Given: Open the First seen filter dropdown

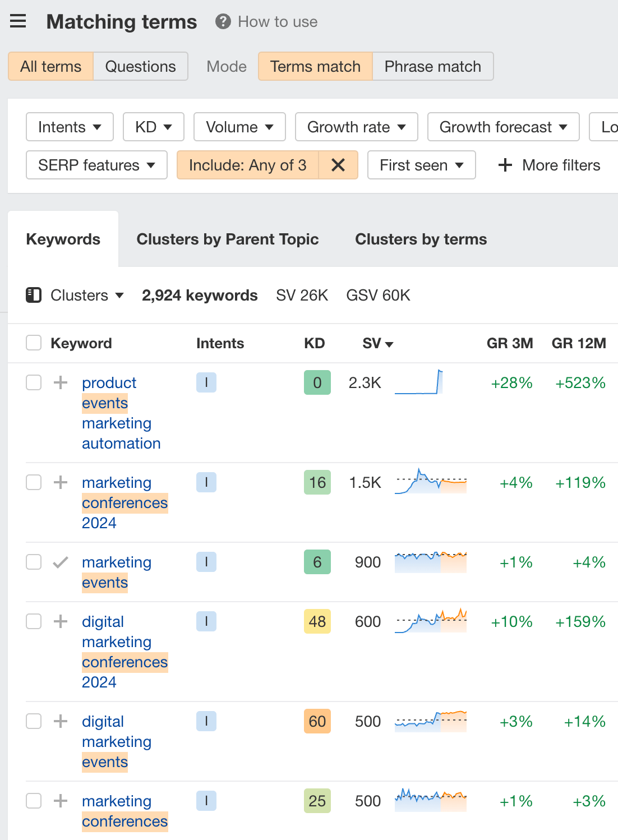Looking at the screenshot, I should point(421,165).
